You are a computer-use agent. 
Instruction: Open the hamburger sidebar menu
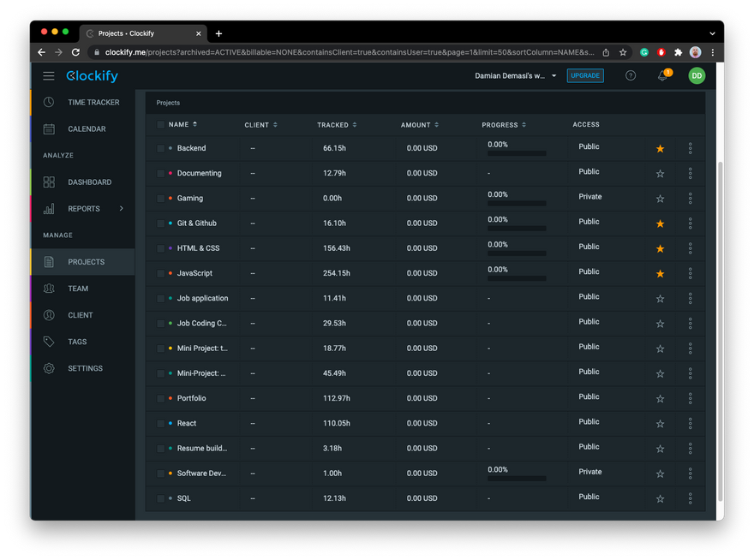(49, 76)
